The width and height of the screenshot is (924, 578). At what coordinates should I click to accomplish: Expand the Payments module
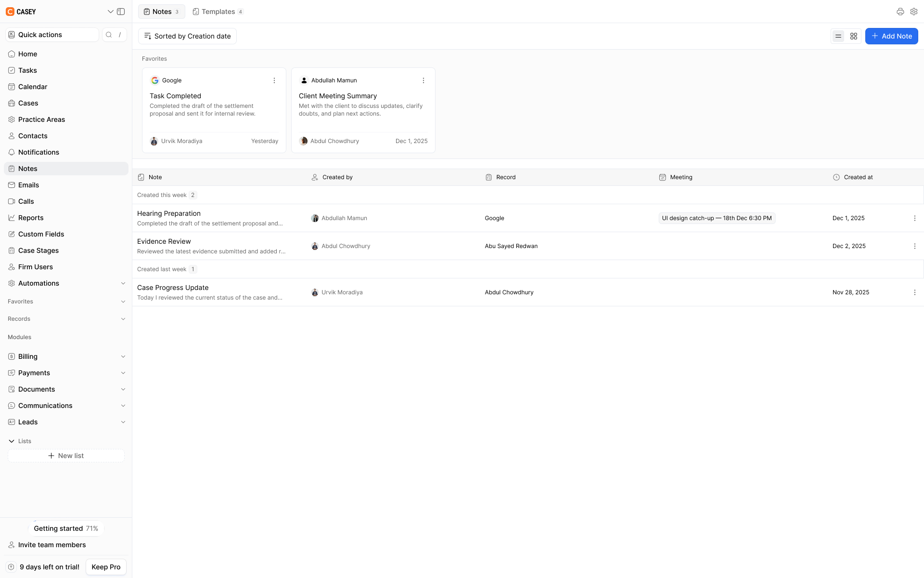[123, 373]
